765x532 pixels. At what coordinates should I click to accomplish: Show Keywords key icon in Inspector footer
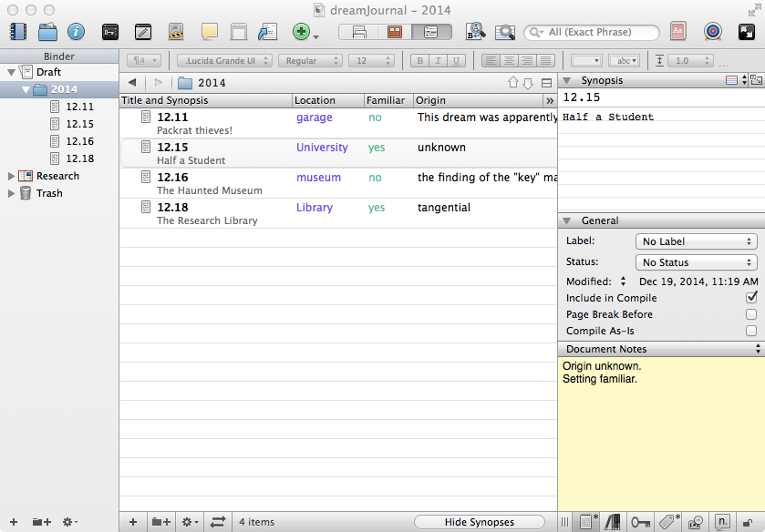point(641,522)
